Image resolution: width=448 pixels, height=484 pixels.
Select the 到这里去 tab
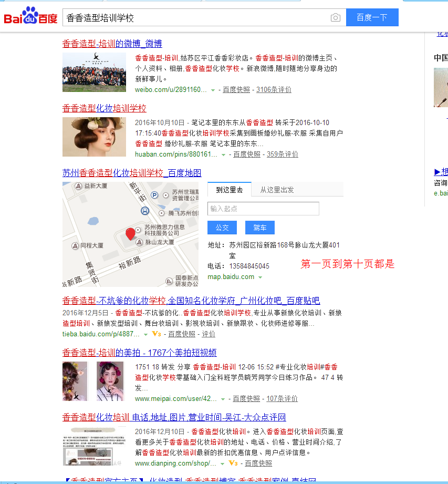(229, 190)
